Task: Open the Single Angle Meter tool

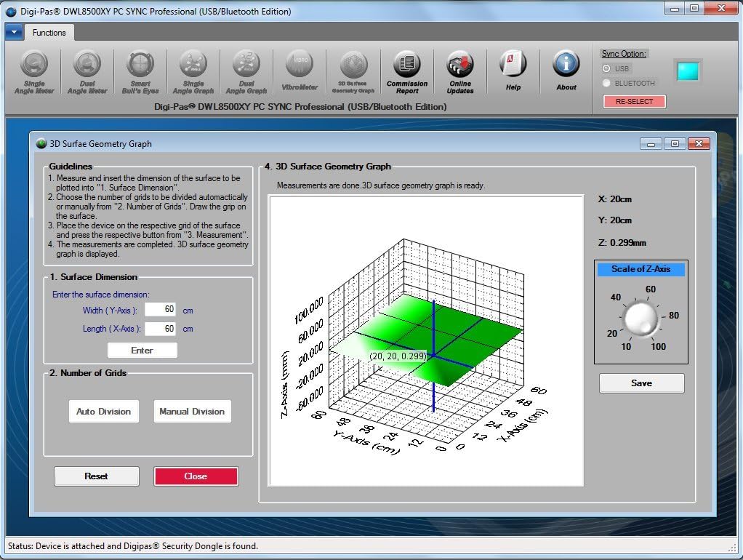Action: click(x=34, y=72)
